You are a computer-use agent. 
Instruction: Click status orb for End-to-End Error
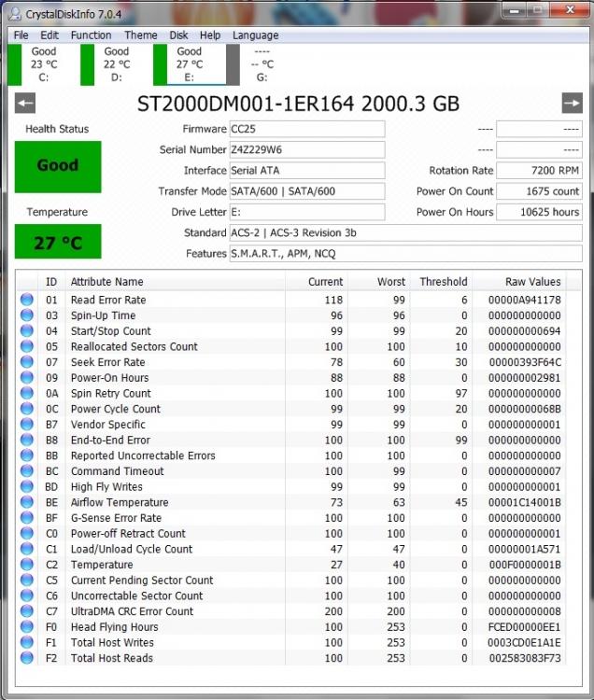pos(27,440)
